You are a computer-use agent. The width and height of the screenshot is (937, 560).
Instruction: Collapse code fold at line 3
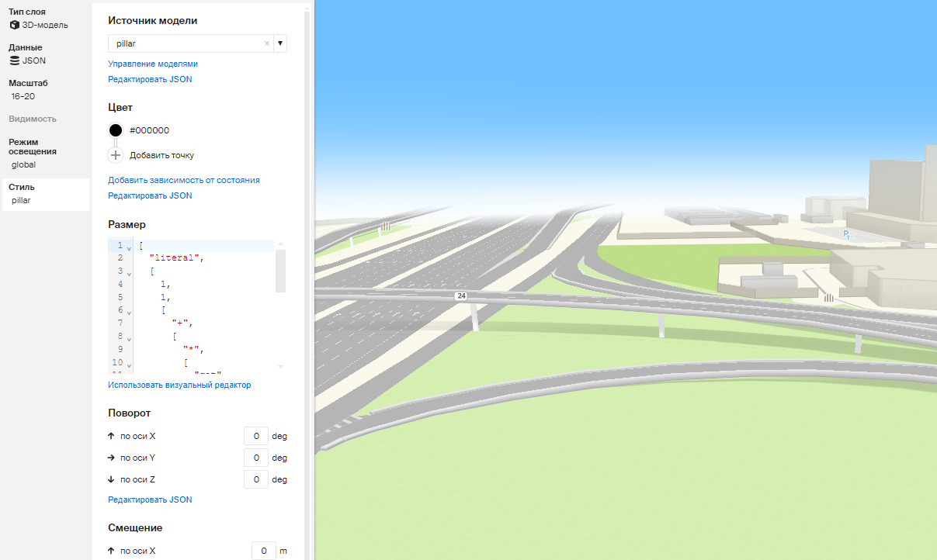129,272
